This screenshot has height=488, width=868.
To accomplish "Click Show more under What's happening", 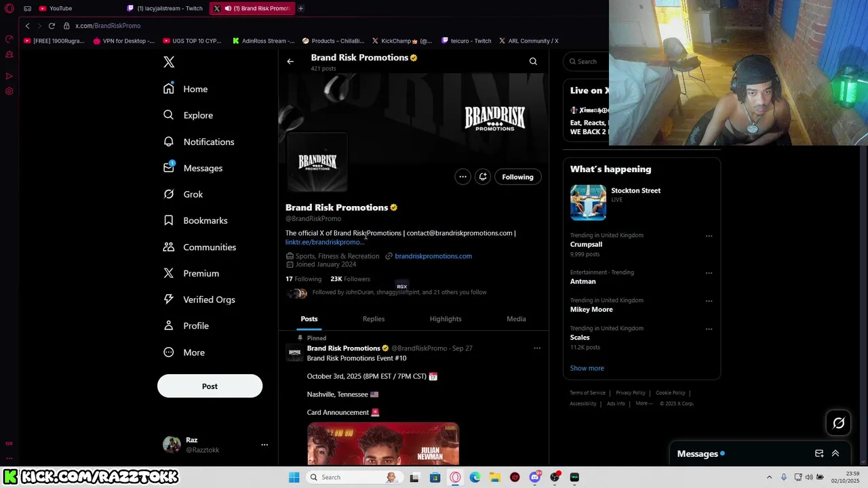I will (587, 368).
